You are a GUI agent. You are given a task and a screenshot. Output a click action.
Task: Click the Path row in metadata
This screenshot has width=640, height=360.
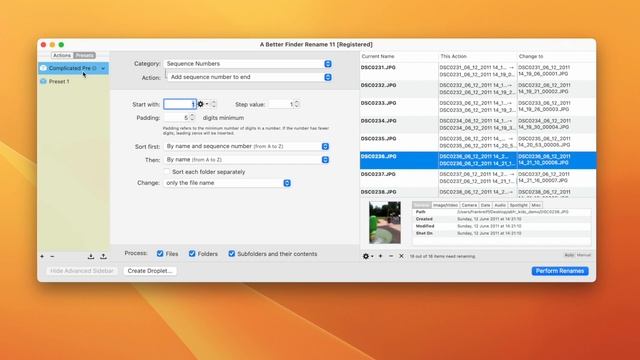tap(502, 212)
